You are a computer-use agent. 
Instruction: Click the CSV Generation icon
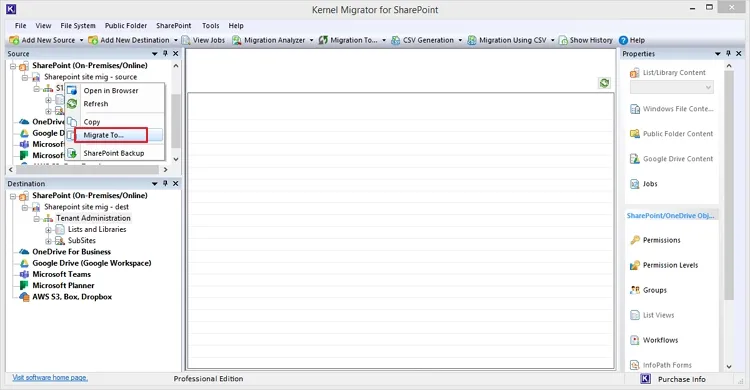point(396,40)
